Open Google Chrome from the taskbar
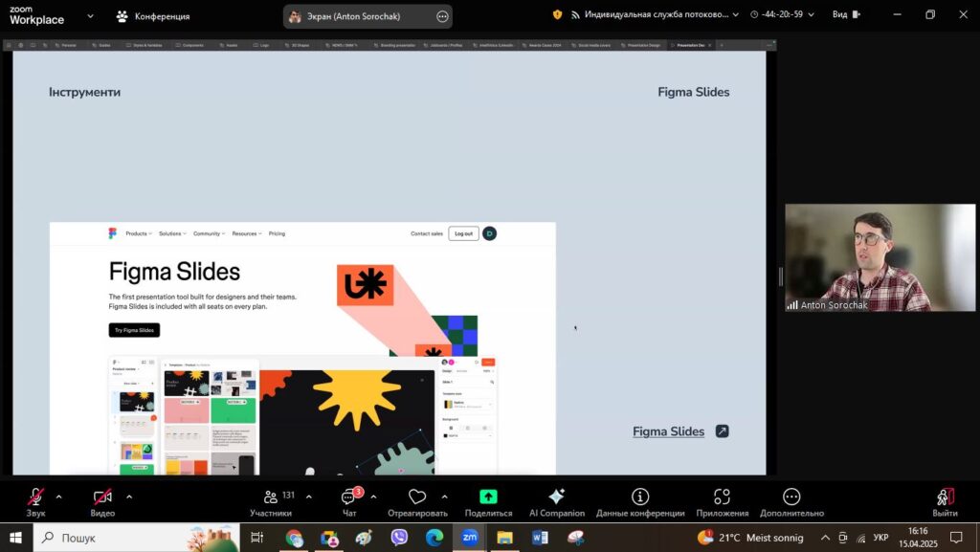 pyautogui.click(x=294, y=538)
